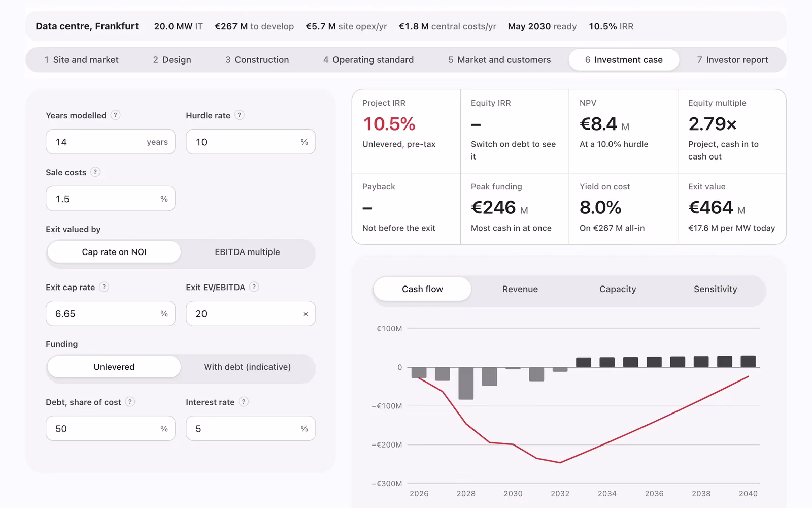Click 'Data centre, Frankfurt' title
This screenshot has width=812, height=508.
tap(87, 26)
